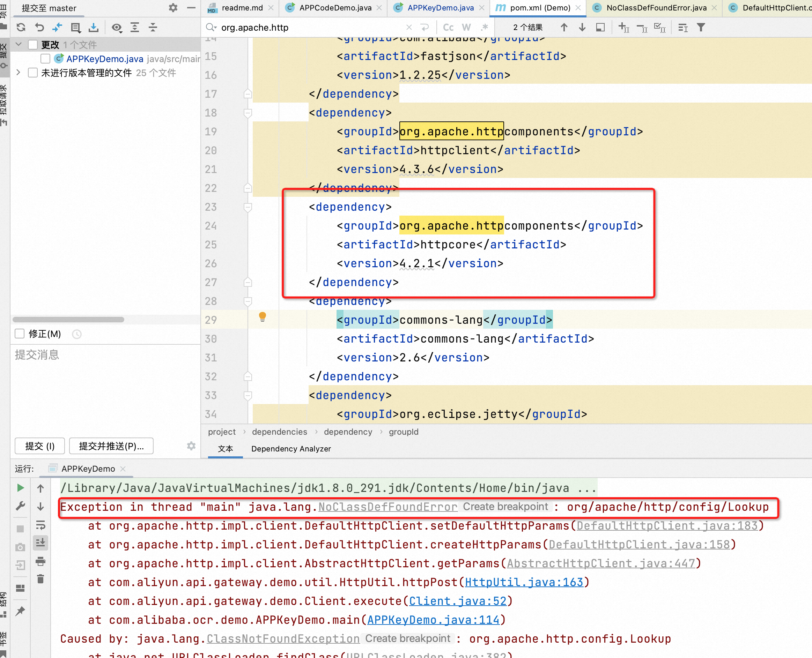
Task: Toggle match case Cc option
Action: 448,27
